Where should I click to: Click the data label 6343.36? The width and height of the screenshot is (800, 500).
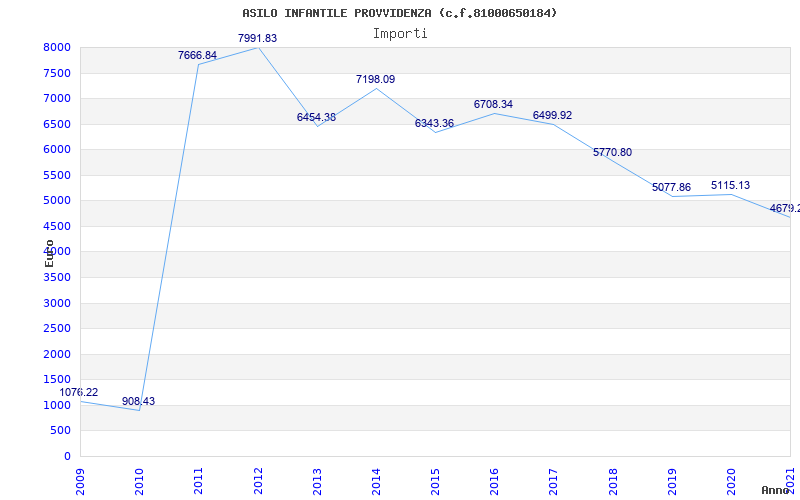(x=434, y=123)
